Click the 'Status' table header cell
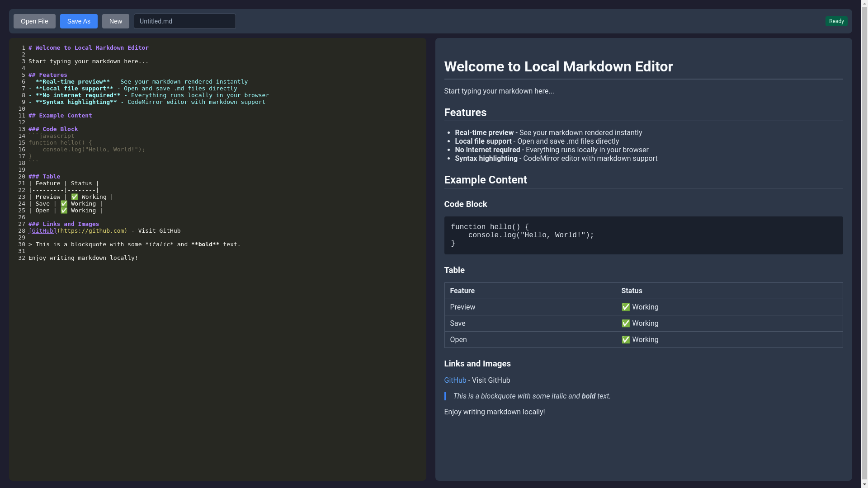 click(729, 291)
